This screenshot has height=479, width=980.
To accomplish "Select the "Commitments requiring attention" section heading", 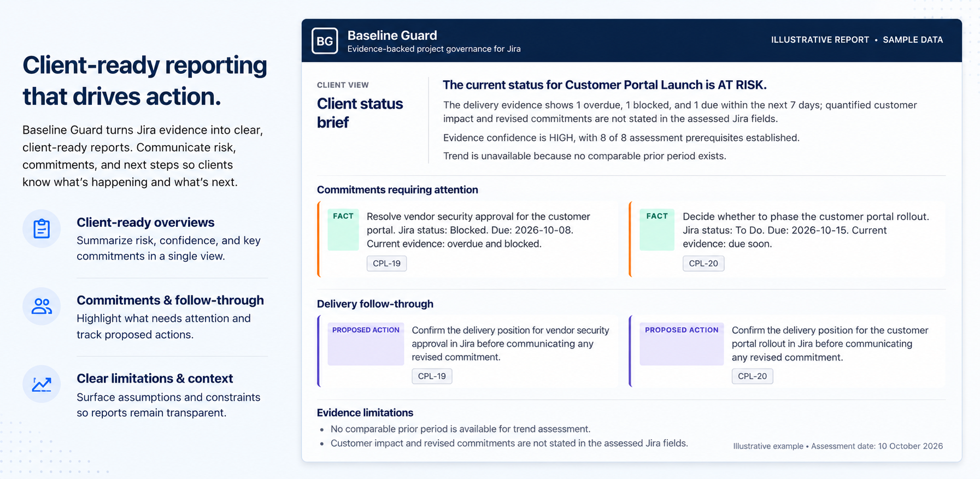I will (x=397, y=190).
